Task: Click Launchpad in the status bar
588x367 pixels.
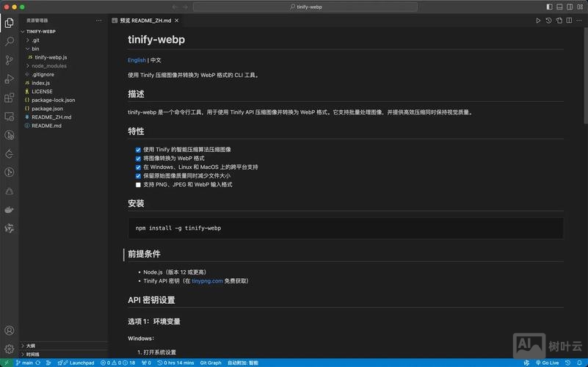Action: (76, 363)
